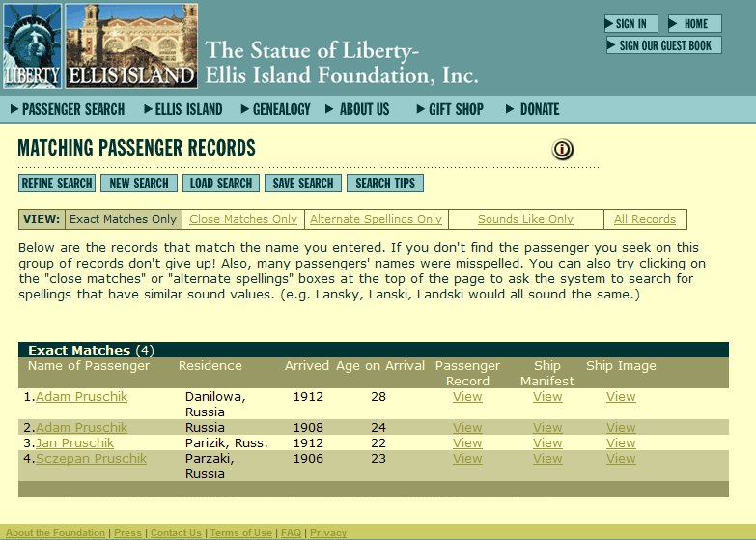Screen dimensions: 756x540
Task: View ship image for Adam Pruschik 1908
Action: [621, 428]
